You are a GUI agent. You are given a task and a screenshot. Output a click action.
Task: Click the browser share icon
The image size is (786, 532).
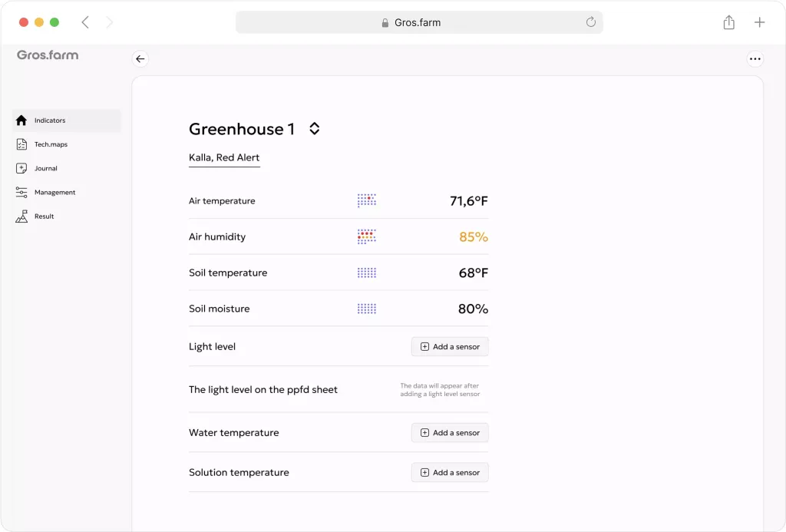click(729, 22)
